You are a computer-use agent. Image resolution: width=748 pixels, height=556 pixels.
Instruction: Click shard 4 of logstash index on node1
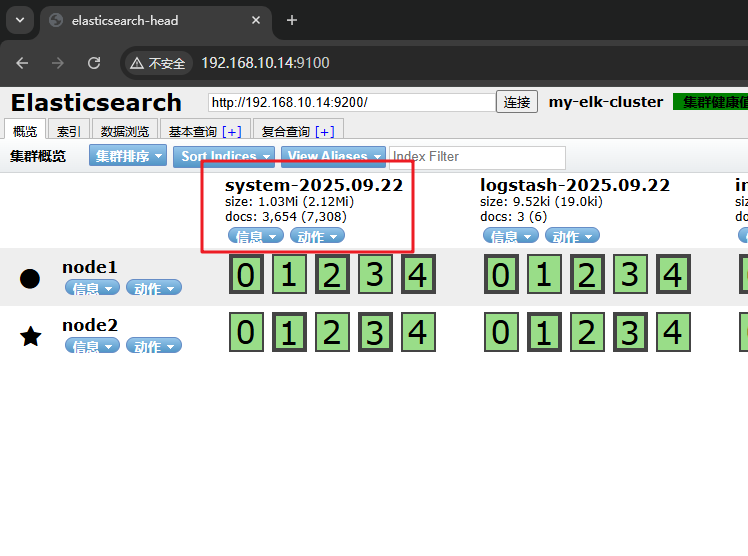pyautogui.click(x=673, y=274)
